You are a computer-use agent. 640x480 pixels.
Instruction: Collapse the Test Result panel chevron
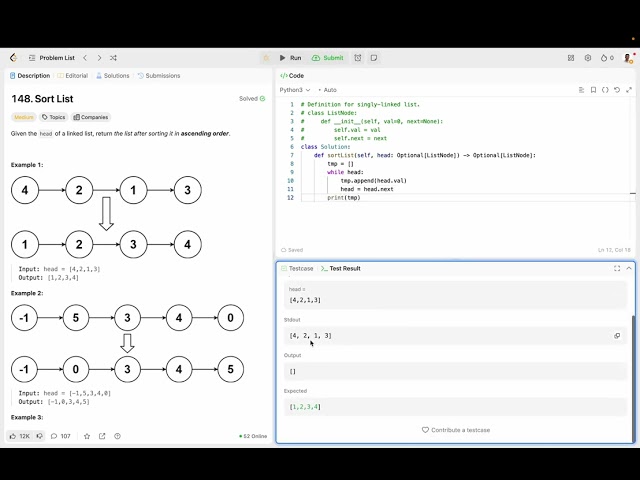(629, 268)
